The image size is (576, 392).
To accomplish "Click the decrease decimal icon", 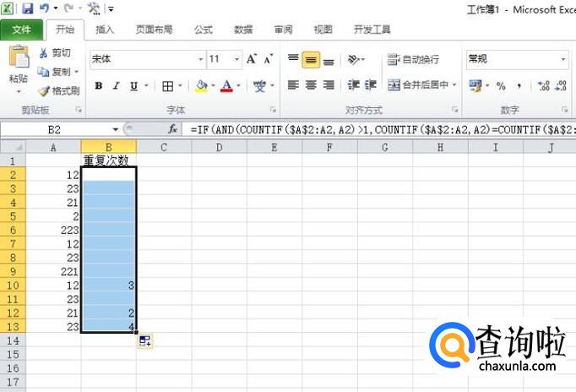I will (561, 86).
